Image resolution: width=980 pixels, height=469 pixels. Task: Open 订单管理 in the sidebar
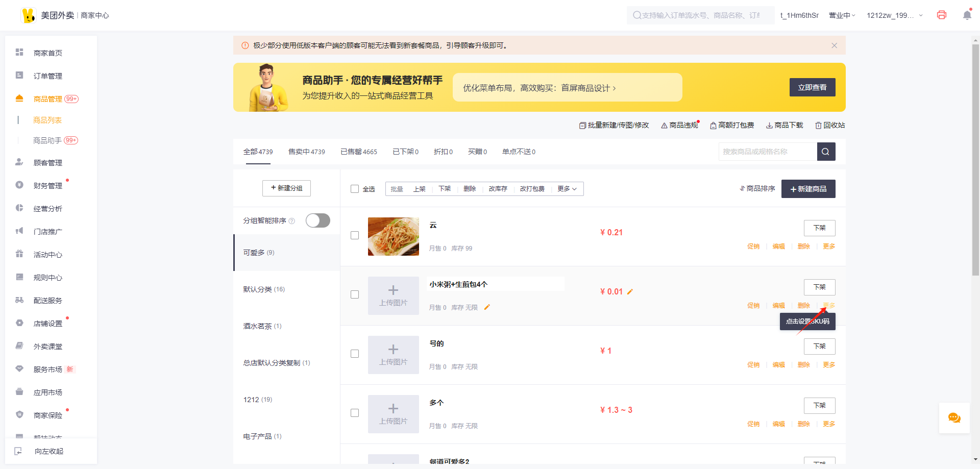[x=47, y=76]
